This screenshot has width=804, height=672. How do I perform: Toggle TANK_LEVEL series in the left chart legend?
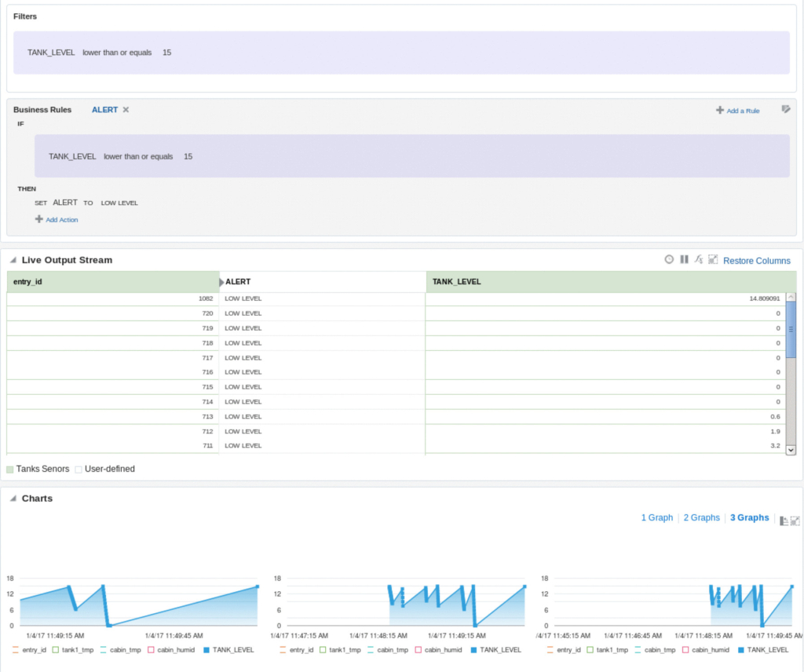click(x=228, y=650)
